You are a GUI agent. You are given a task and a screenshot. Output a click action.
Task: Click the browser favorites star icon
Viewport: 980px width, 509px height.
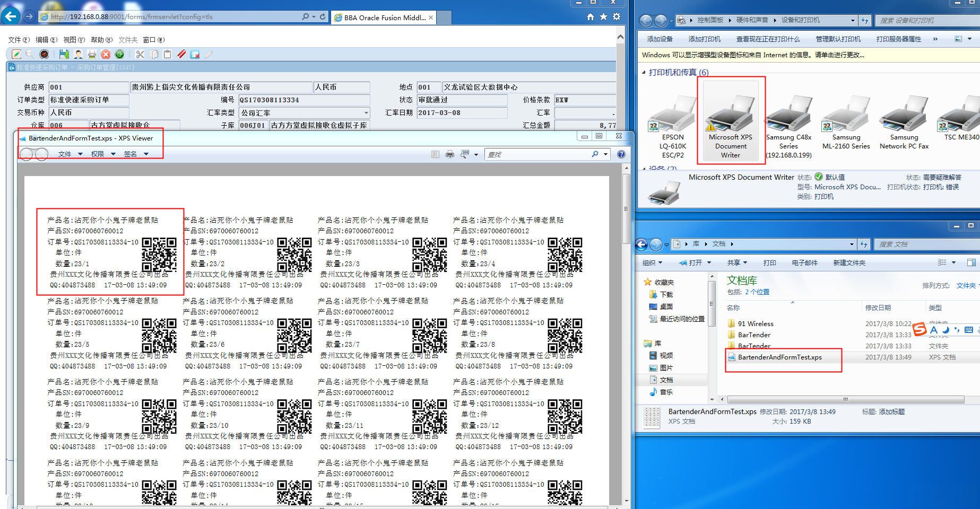tap(603, 17)
